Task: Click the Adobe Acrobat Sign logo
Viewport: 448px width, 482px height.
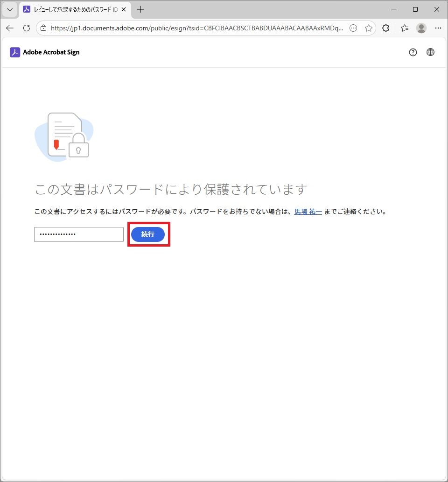Action: tap(45, 52)
